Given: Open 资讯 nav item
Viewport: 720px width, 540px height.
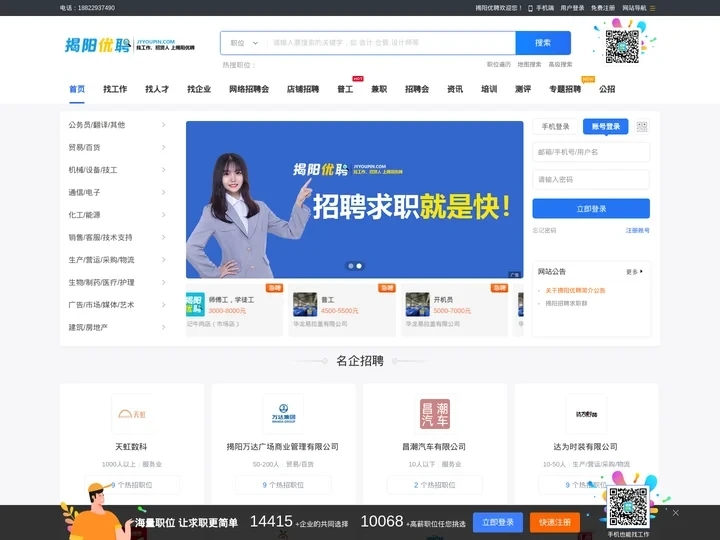Looking at the screenshot, I should [455, 89].
